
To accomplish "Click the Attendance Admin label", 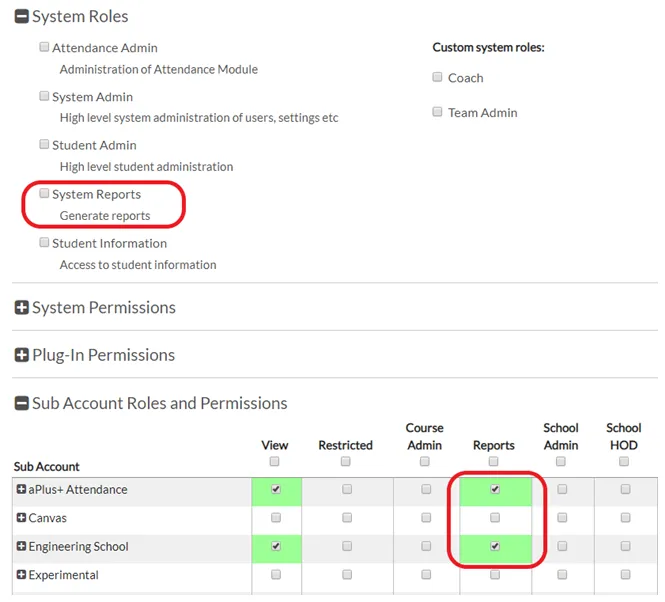I will click(x=105, y=48).
